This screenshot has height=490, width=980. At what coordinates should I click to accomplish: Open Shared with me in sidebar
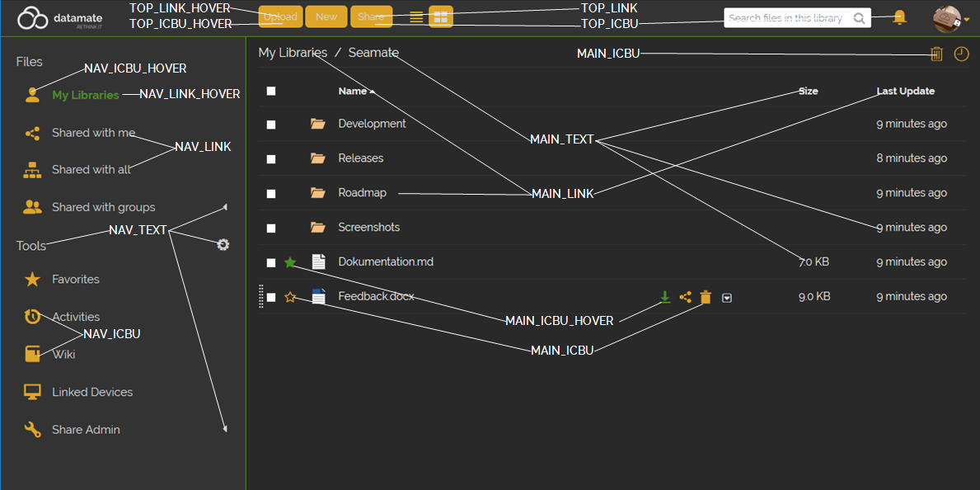(92, 133)
